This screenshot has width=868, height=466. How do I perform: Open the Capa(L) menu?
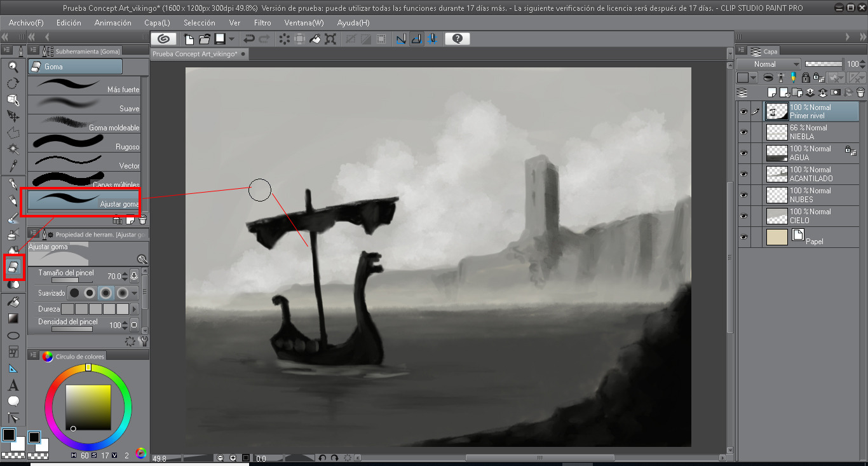click(x=157, y=23)
